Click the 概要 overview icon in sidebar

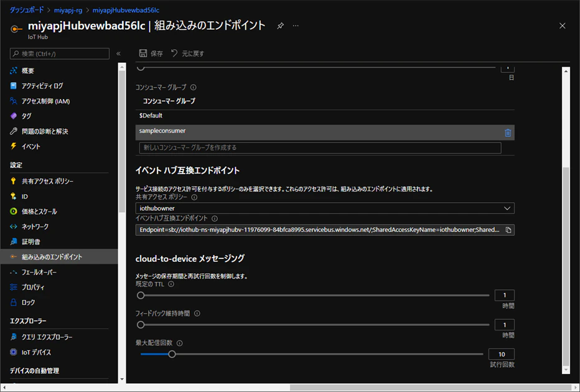pos(14,71)
